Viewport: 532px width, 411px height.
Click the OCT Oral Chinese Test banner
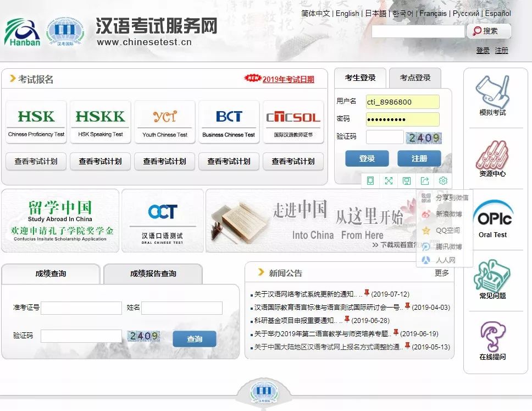click(163, 221)
